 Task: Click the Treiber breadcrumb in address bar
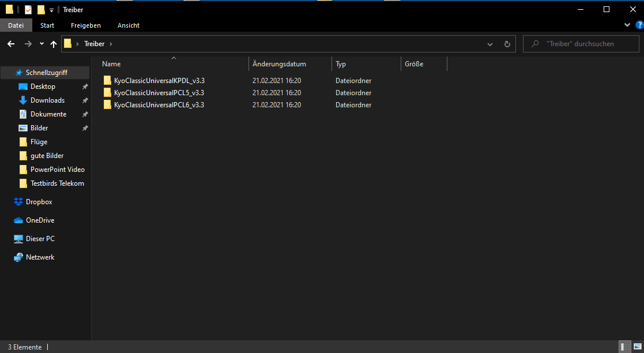(x=94, y=44)
